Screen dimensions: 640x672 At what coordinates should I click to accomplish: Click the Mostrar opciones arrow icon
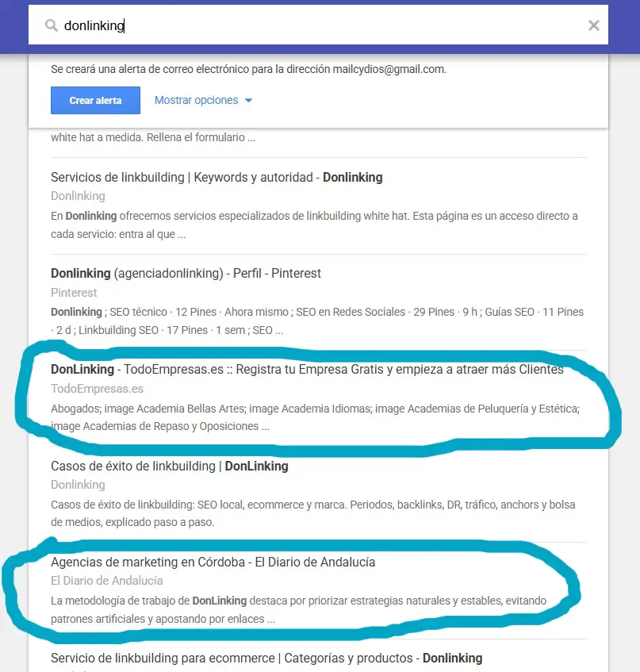248,100
